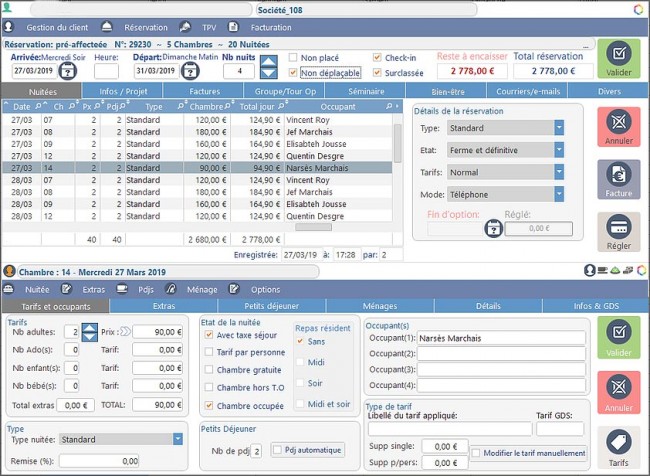Open the arrival date calendar picker
The height and width of the screenshot is (476, 650).
[x=68, y=71]
